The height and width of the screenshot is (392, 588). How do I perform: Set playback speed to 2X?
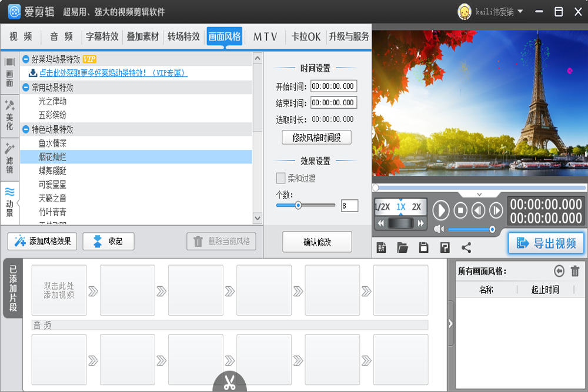416,207
